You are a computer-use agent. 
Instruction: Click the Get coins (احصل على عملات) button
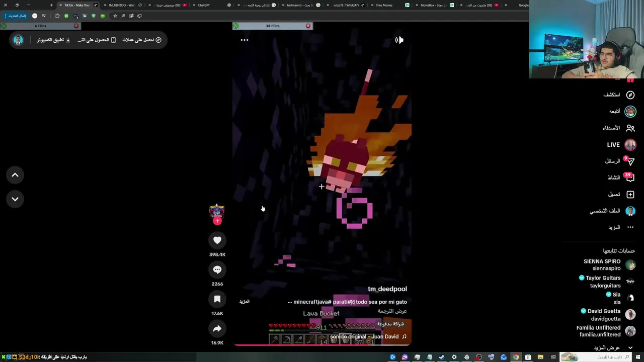click(142, 40)
